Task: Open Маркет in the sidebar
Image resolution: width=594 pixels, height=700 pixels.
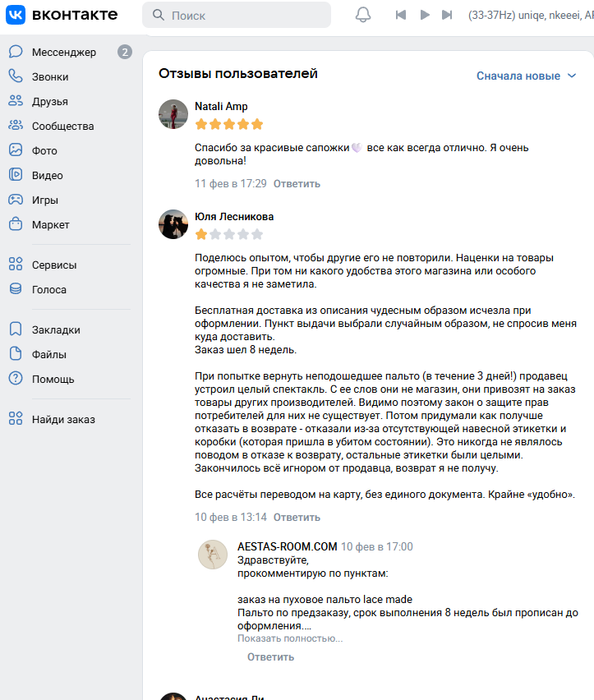Action: click(x=50, y=225)
